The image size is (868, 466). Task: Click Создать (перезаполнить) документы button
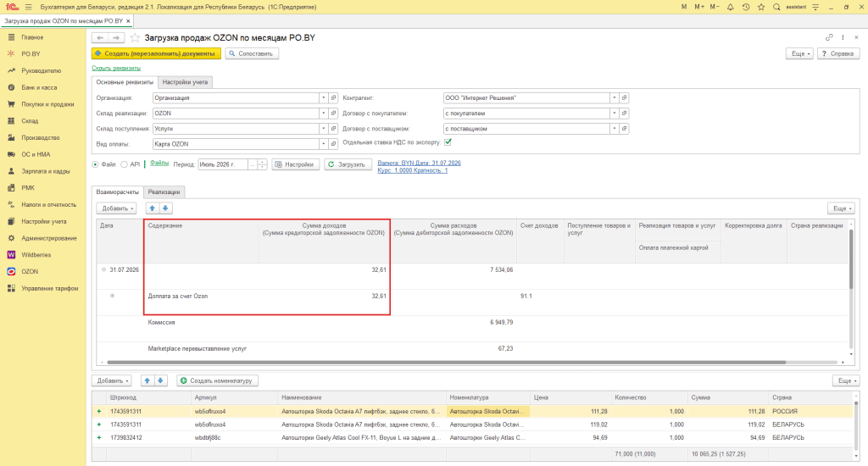click(x=156, y=53)
